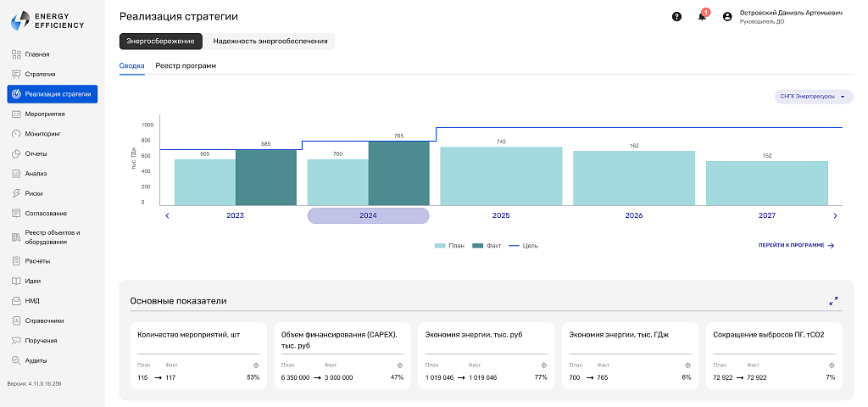Select the Энергосбережение button
Screen dimensions: 868x407
click(x=160, y=42)
